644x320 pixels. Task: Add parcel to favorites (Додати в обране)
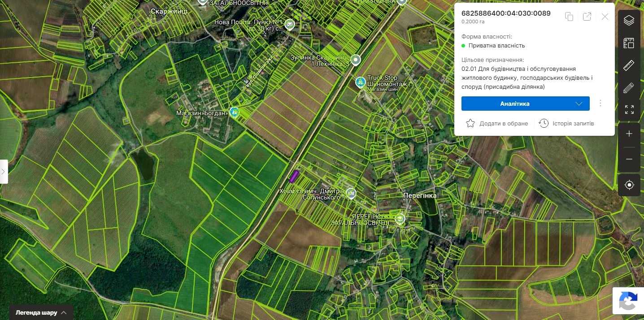pos(497,123)
